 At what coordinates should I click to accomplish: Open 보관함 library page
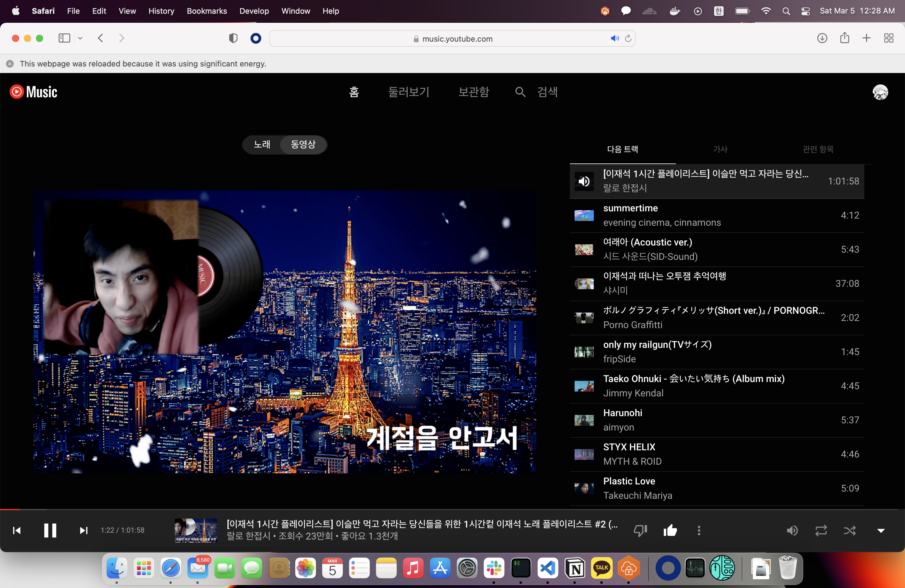474,92
